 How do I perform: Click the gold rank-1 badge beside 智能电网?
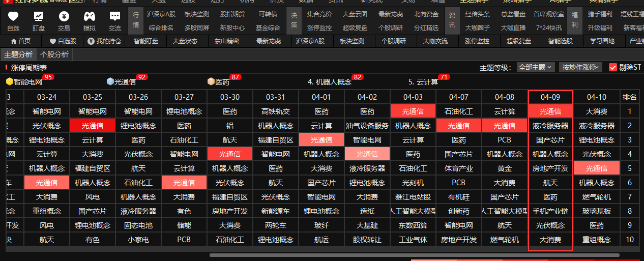(x=9, y=81)
